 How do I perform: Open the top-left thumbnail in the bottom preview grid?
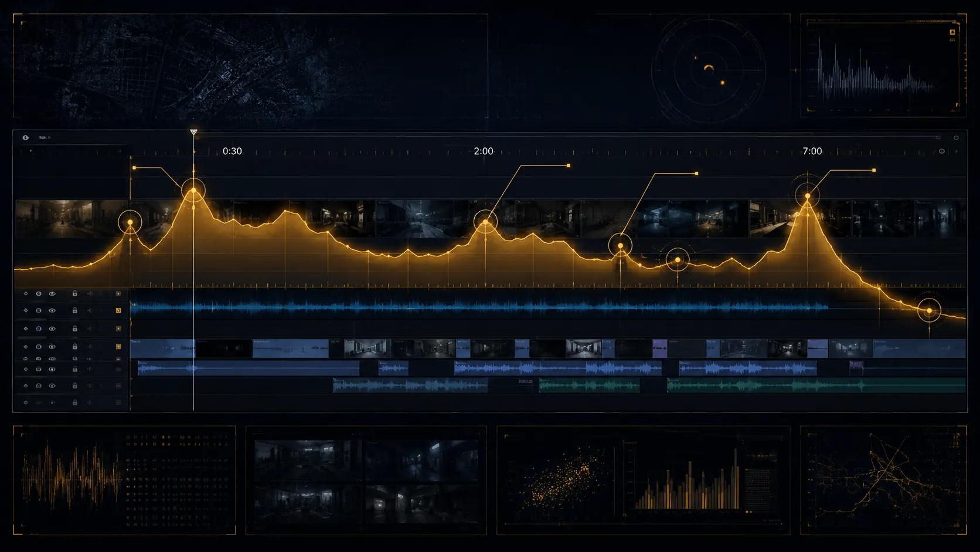click(309, 460)
